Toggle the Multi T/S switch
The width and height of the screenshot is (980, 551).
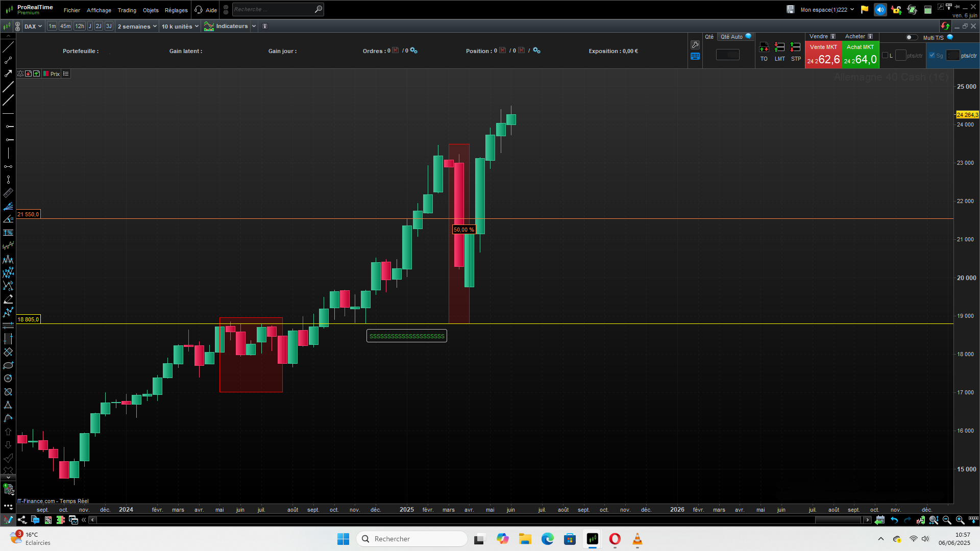tap(911, 37)
